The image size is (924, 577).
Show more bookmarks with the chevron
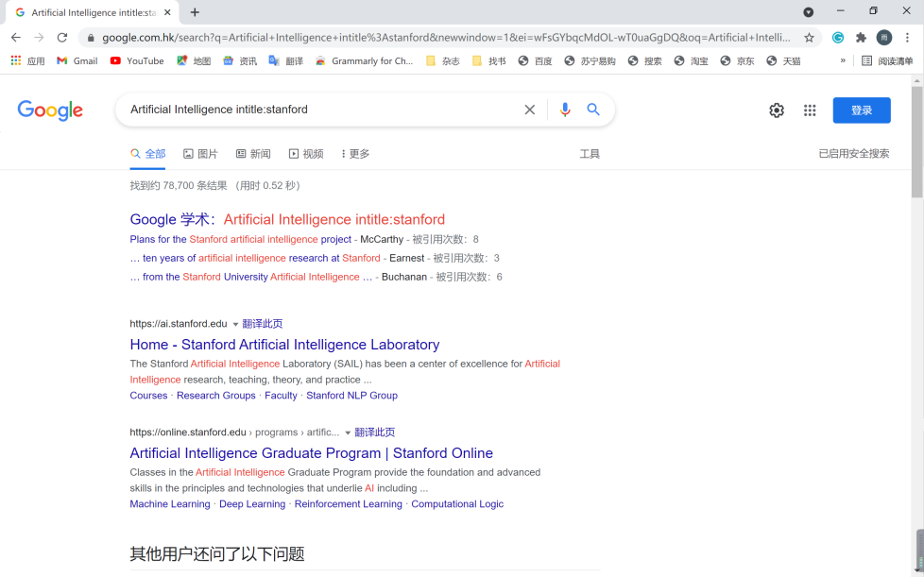click(843, 60)
